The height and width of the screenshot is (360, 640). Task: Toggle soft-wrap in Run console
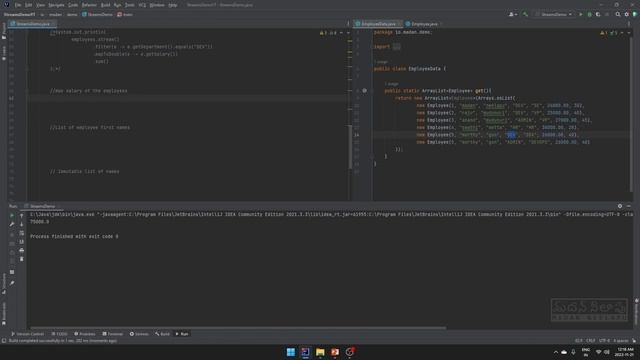(22, 233)
